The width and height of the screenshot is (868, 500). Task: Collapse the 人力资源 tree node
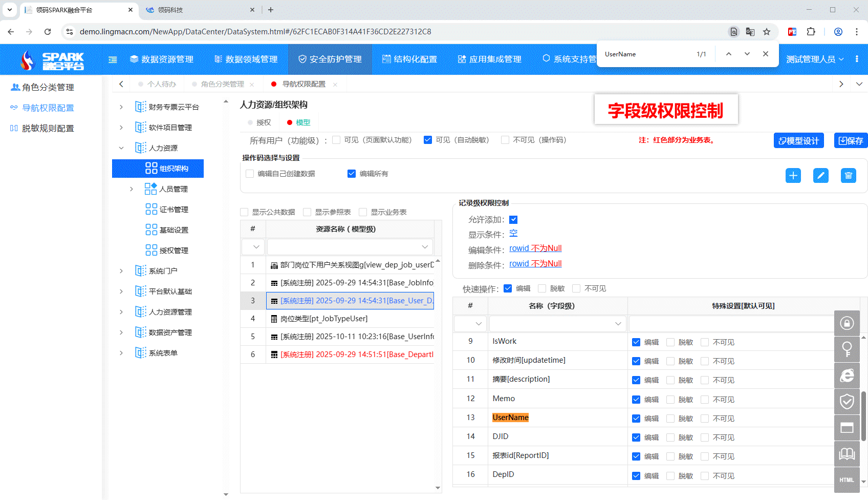point(121,148)
